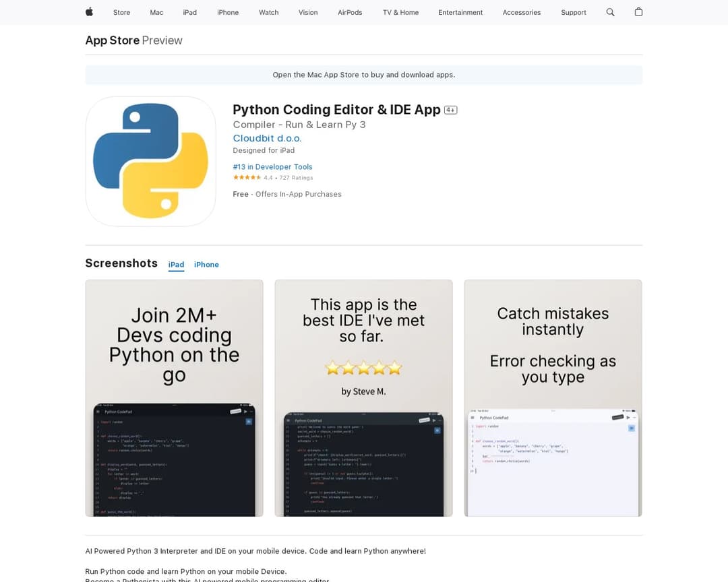This screenshot has width=728, height=582.
Task: Open 'best IDE I've met' screenshot
Action: click(363, 398)
